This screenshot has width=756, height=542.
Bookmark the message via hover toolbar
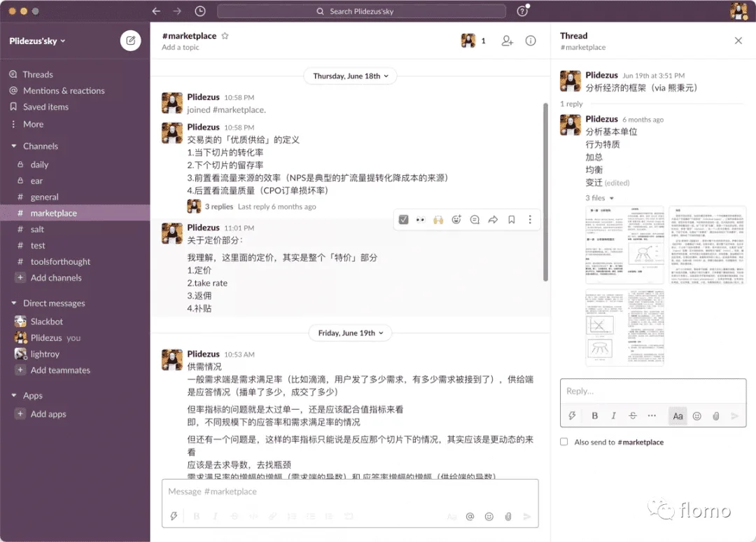512,219
